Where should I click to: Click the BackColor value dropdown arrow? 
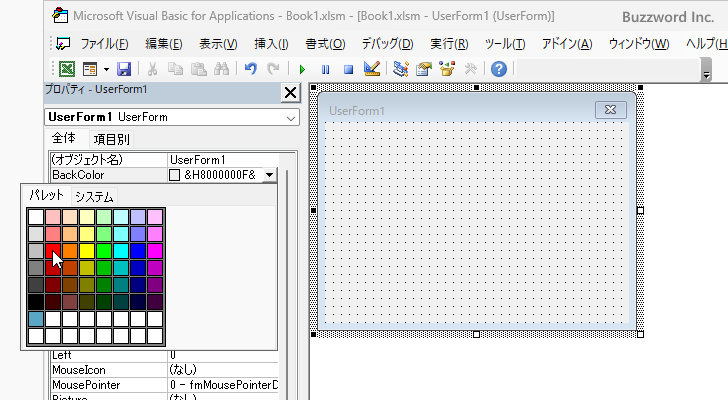tap(269, 175)
